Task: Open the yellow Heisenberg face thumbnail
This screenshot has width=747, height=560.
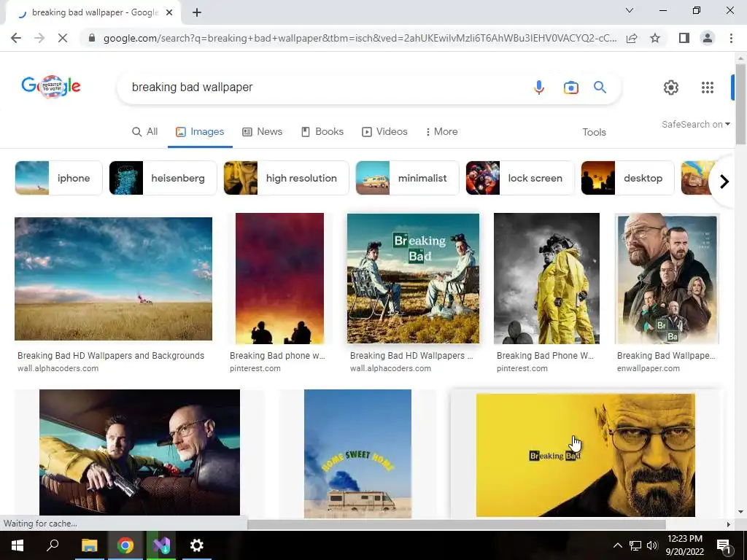Action: [586, 455]
